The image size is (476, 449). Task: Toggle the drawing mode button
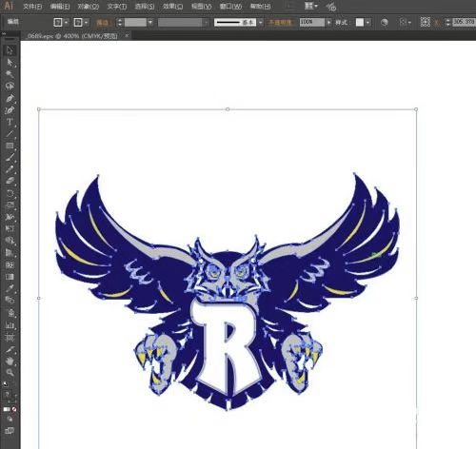[x=10, y=420]
